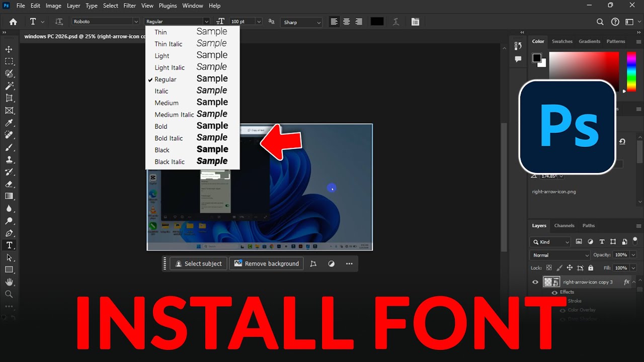Open the Window menu
The image size is (644, 362).
click(x=193, y=6)
